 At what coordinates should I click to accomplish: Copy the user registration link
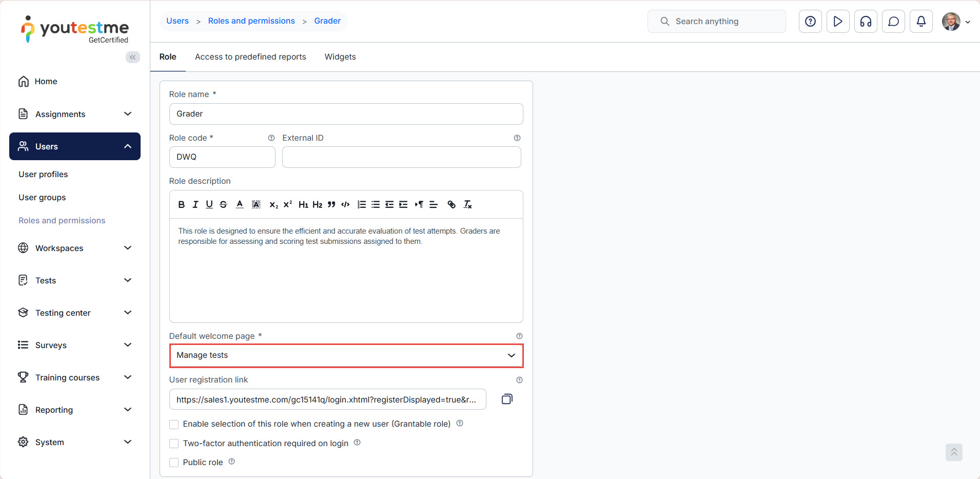point(506,399)
